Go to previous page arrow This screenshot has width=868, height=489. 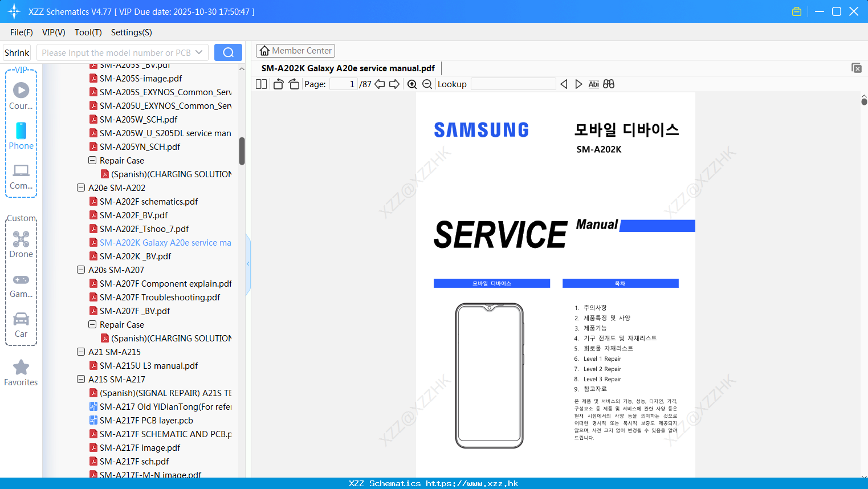pyautogui.click(x=380, y=84)
